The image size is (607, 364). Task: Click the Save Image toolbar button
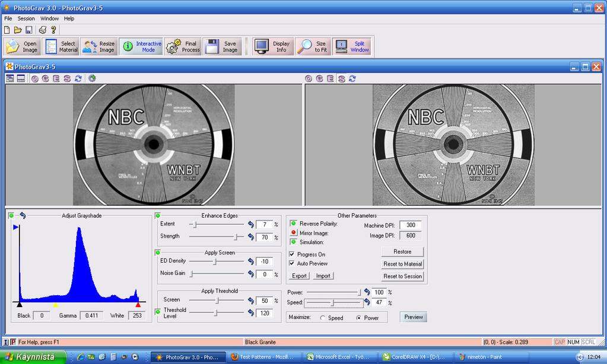click(222, 46)
